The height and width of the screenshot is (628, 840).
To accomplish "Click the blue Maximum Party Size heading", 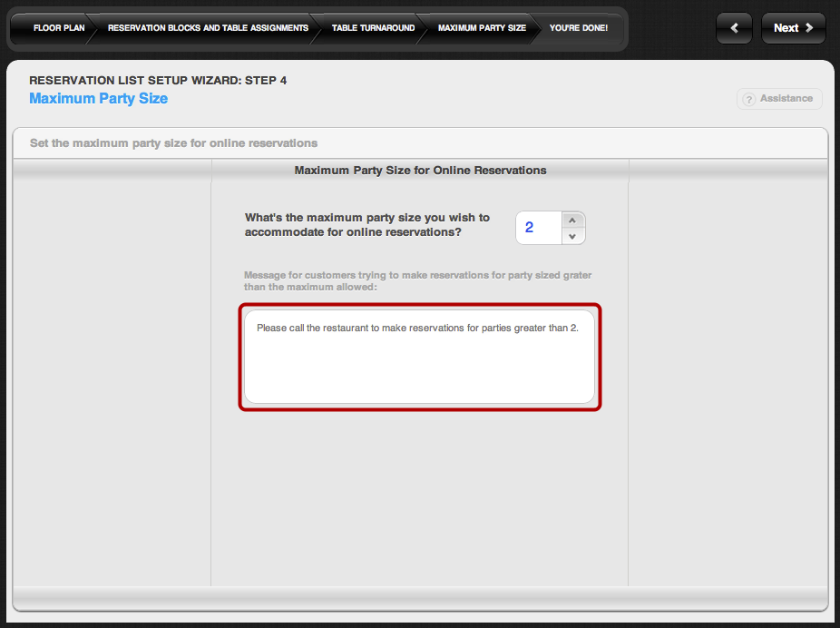I will [98, 98].
